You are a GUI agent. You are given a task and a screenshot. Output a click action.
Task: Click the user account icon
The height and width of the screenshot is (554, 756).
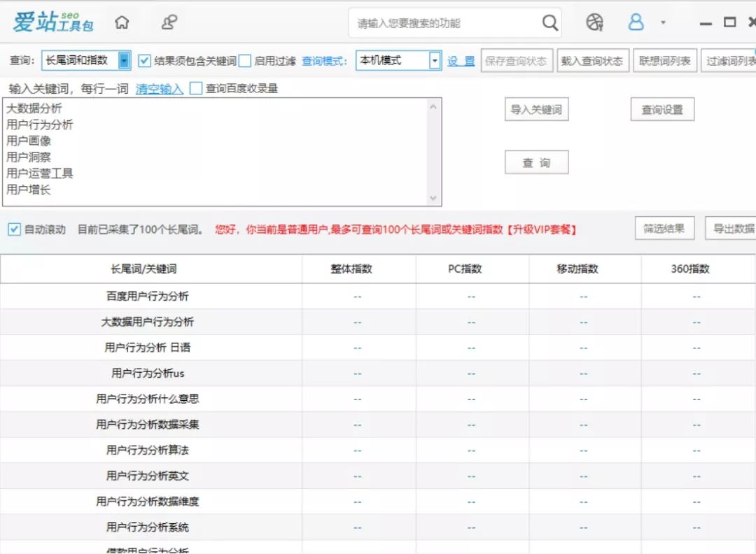pyautogui.click(x=636, y=22)
